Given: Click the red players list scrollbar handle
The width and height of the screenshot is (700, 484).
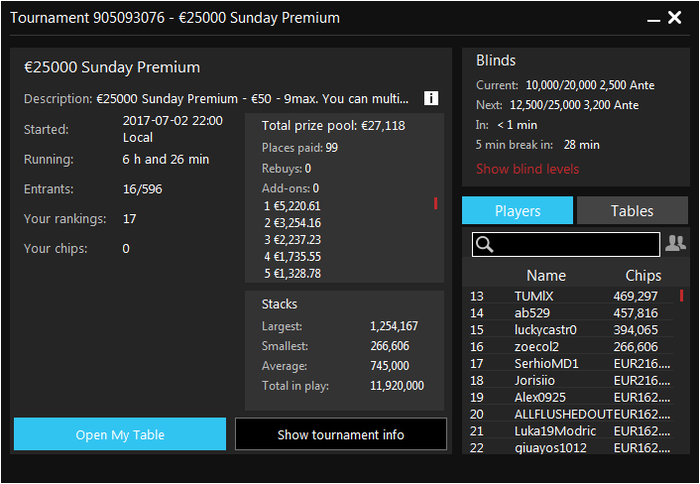Looking at the screenshot, I should pos(681,296).
